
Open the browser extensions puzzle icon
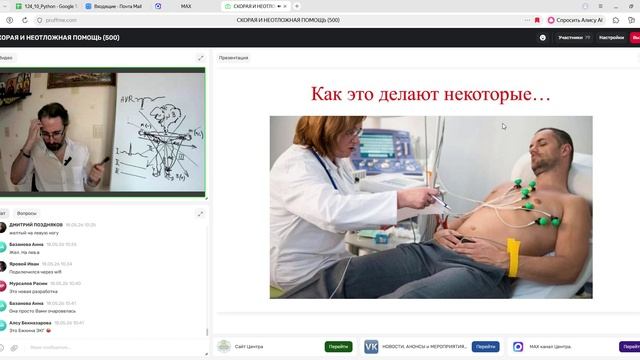coord(616,20)
